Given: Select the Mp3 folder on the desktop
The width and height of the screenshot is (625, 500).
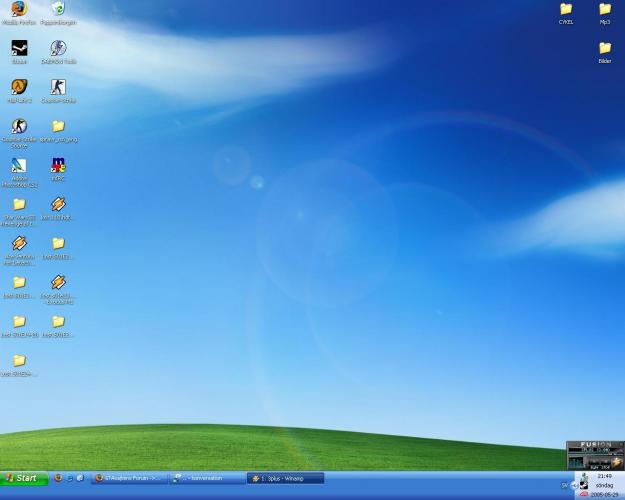Looking at the screenshot, I should click(605, 13).
